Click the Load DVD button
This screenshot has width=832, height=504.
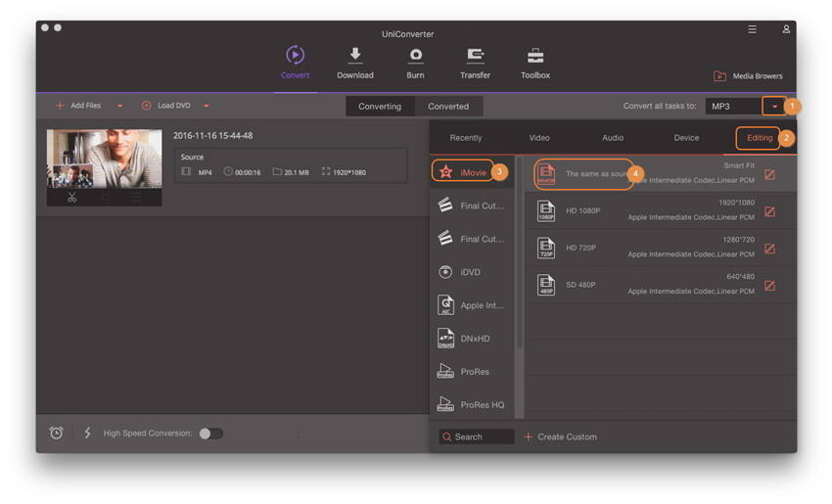click(166, 106)
